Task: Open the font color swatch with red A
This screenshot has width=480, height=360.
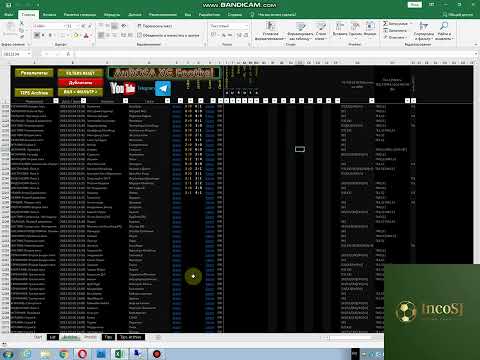Action: pyautogui.click(x=86, y=35)
